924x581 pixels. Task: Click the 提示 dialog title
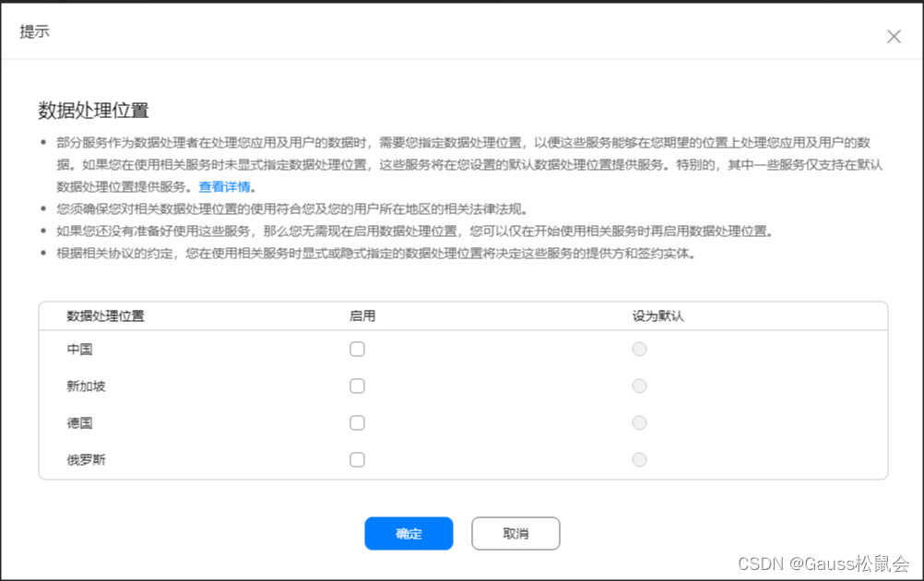click(x=35, y=31)
